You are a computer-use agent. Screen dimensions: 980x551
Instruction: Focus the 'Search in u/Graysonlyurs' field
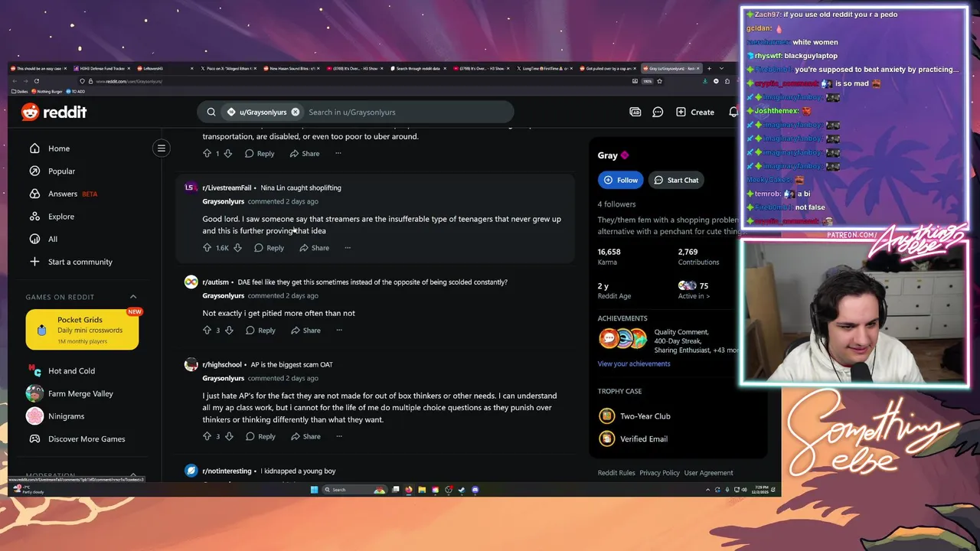coord(406,112)
